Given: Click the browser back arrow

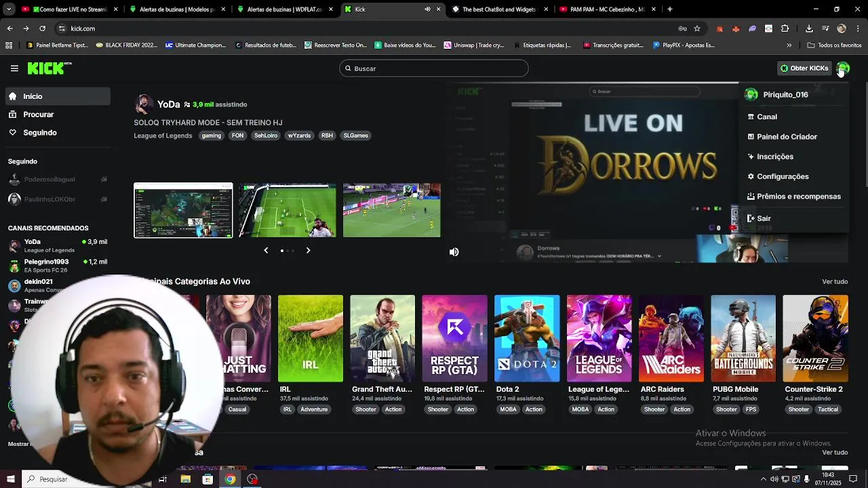Looking at the screenshot, I should coord(9,28).
